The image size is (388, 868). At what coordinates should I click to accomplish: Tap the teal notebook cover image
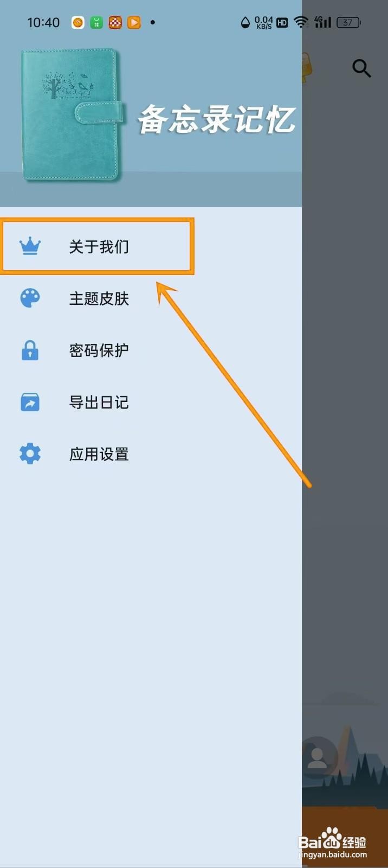click(x=72, y=115)
